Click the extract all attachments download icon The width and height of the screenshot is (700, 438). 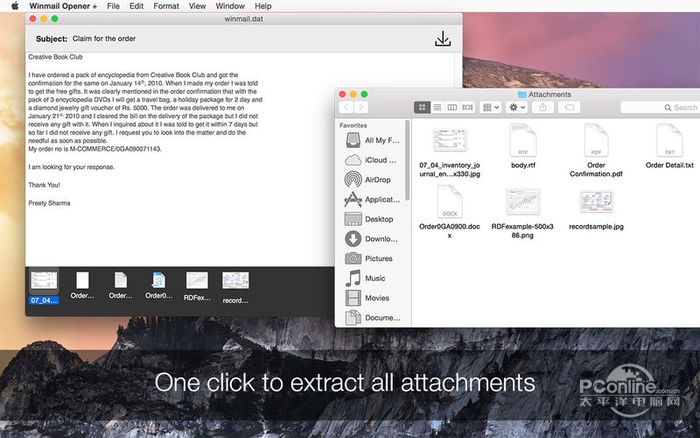[442, 39]
